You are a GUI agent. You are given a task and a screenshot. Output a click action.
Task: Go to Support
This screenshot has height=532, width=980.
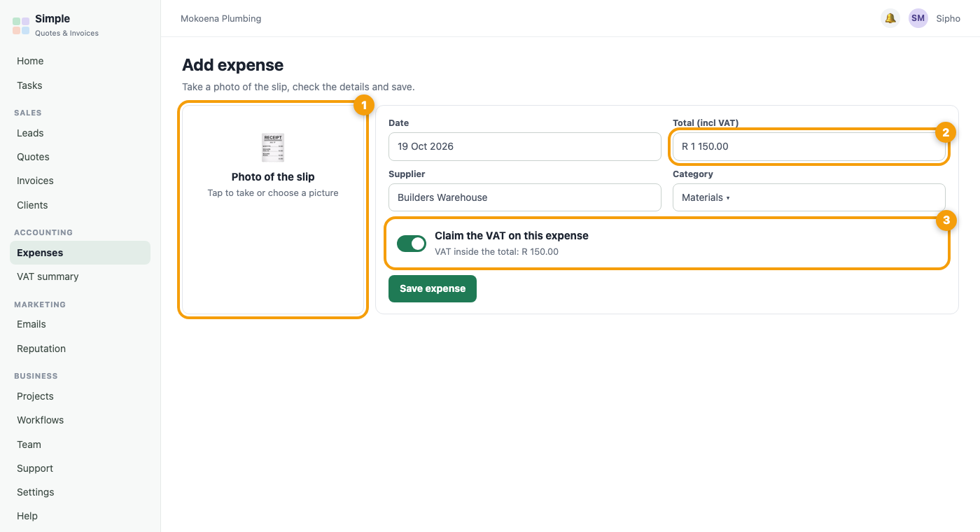click(80, 468)
